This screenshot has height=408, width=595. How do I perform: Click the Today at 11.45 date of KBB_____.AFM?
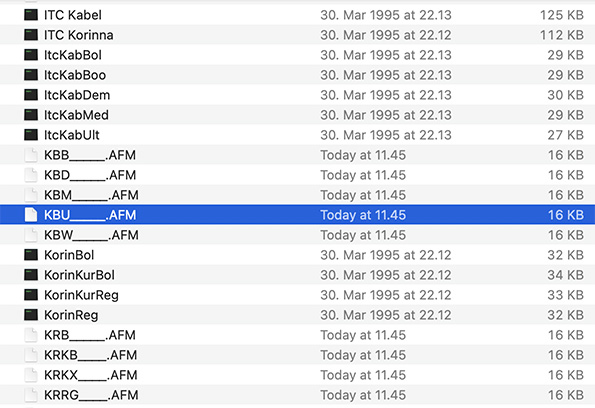(363, 155)
